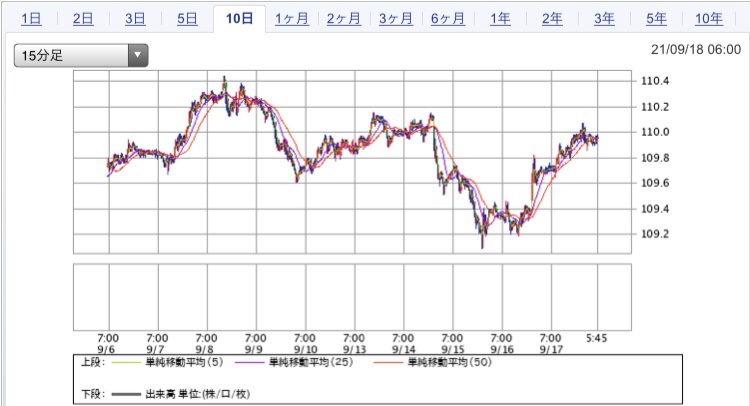Click the dropdown arrow beside 15分足

click(138, 55)
